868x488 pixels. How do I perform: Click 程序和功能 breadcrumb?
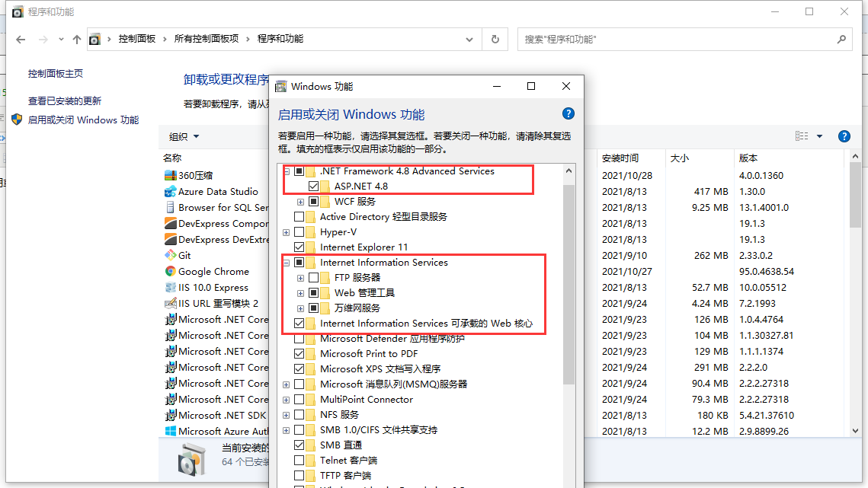280,39
